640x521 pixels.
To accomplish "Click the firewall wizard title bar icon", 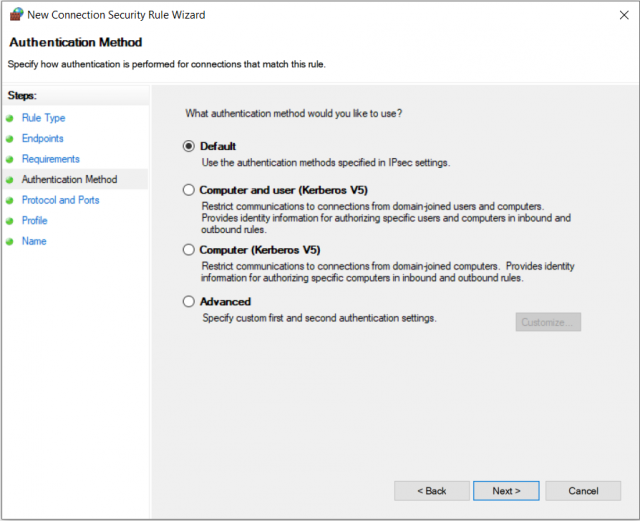I will coord(16,15).
